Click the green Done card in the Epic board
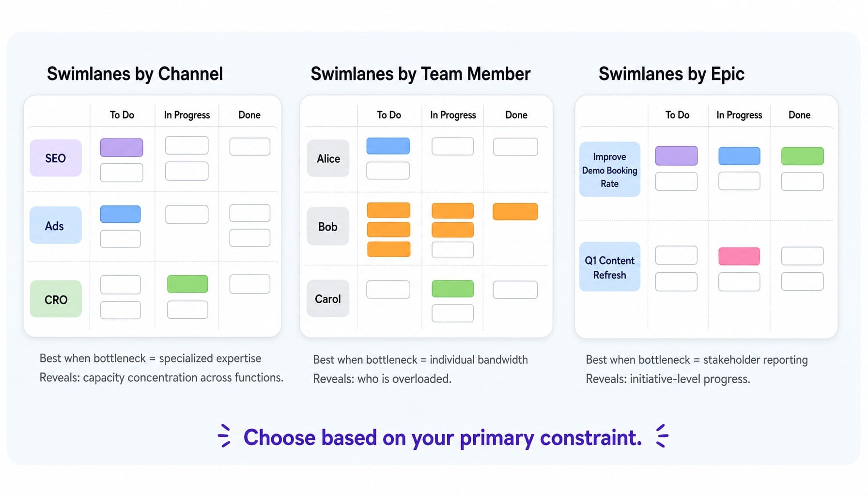Viewport: 868px width, 496px height. (803, 156)
